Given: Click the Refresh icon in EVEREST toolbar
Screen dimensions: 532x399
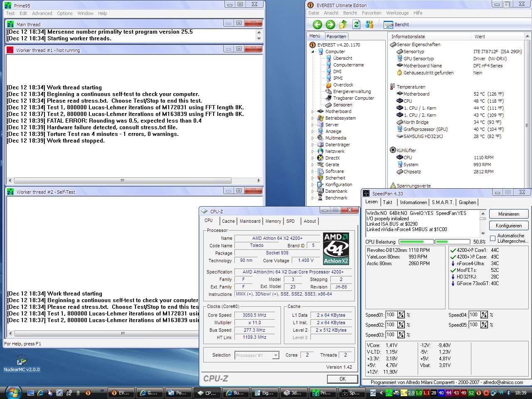Looking at the screenshot, I should click(x=356, y=25).
